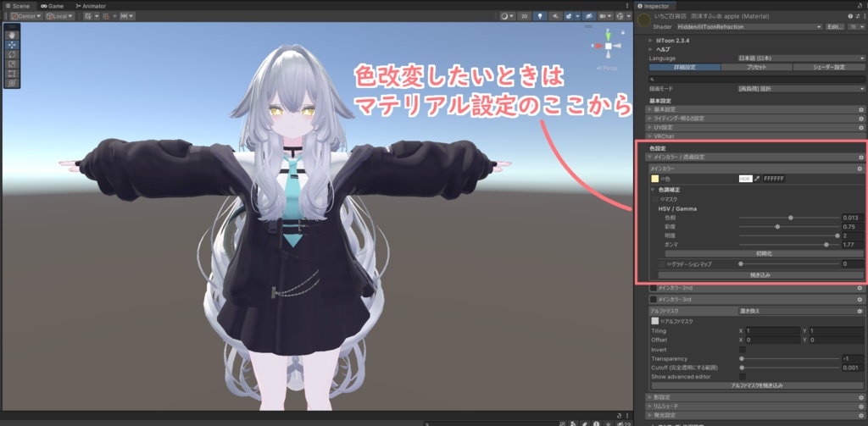
Task: Open the 描画モード dropdown
Action: 801,89
